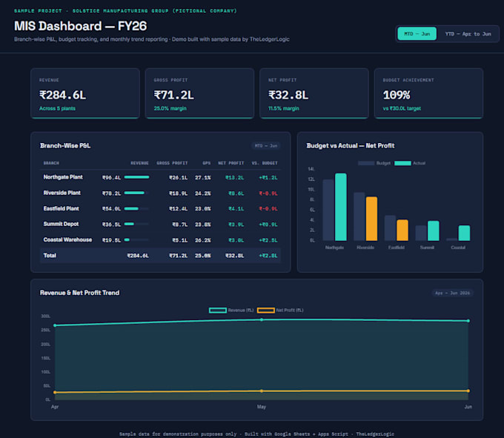Open the Gross Profit ₹71.2L card
This screenshot has height=438, width=504.
[x=199, y=93]
